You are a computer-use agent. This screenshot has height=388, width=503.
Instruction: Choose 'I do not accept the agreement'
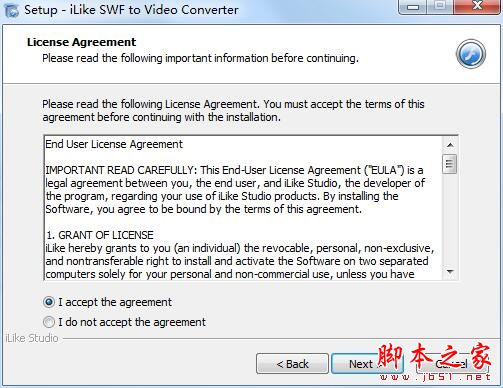pos(49,322)
